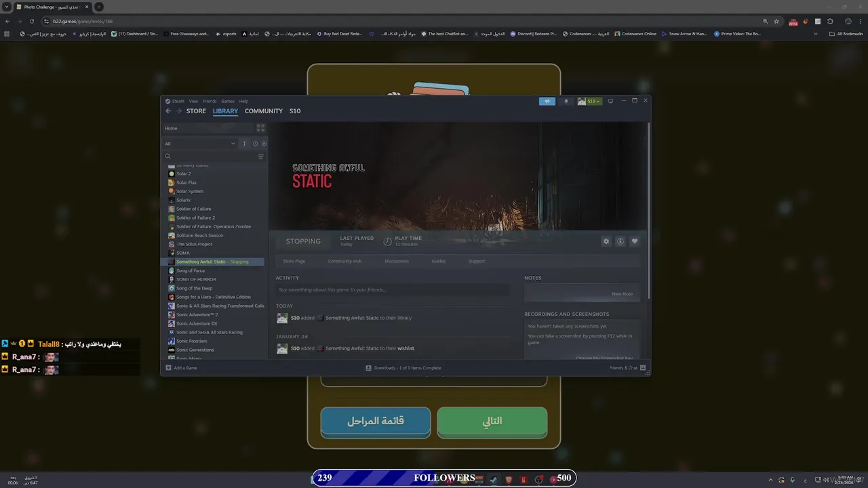Open Brave icon in taskbar
This screenshot has width=868, height=488.
[x=509, y=479]
